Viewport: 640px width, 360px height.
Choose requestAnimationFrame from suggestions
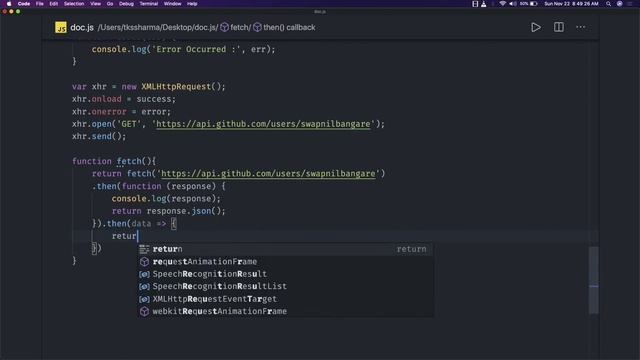point(285,262)
